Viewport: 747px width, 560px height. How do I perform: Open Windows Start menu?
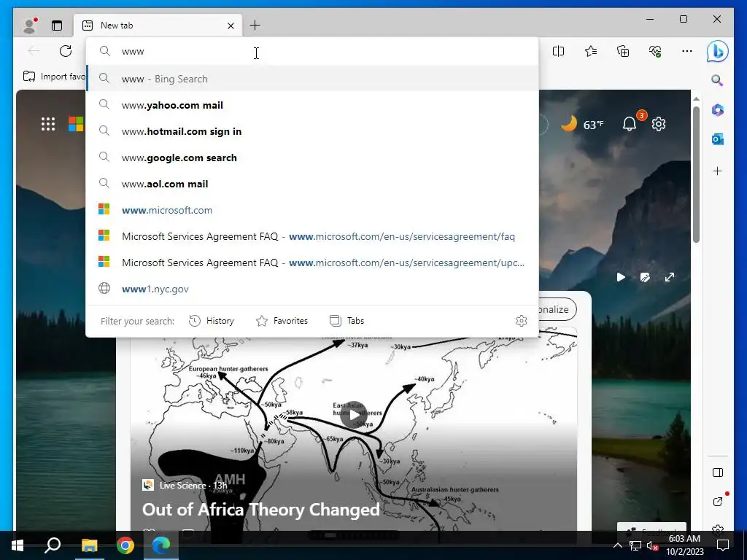pyautogui.click(x=18, y=545)
